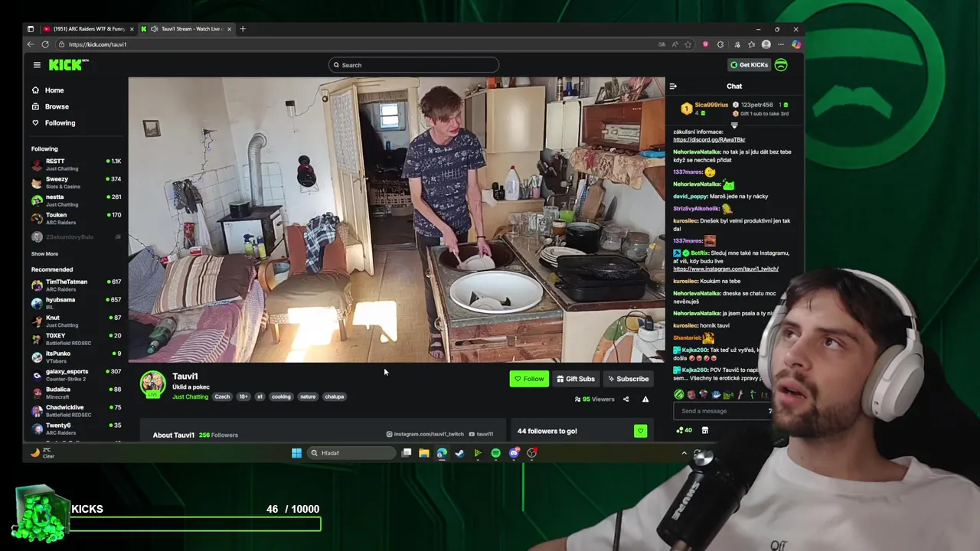Screen dimensions: 980x551
Task: Click the address bar URL
Action: (97, 44)
